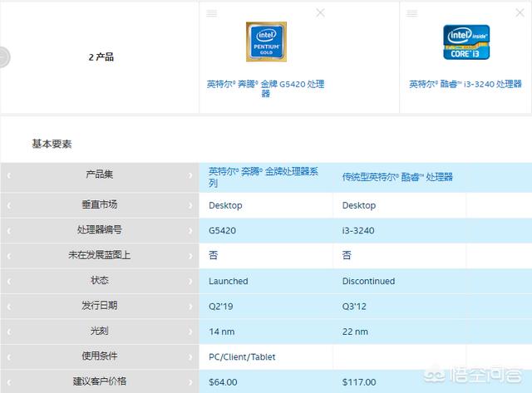This screenshot has height=393, width=532.
Task: Click right arrow on 处理器编号 row
Action: [190, 231]
